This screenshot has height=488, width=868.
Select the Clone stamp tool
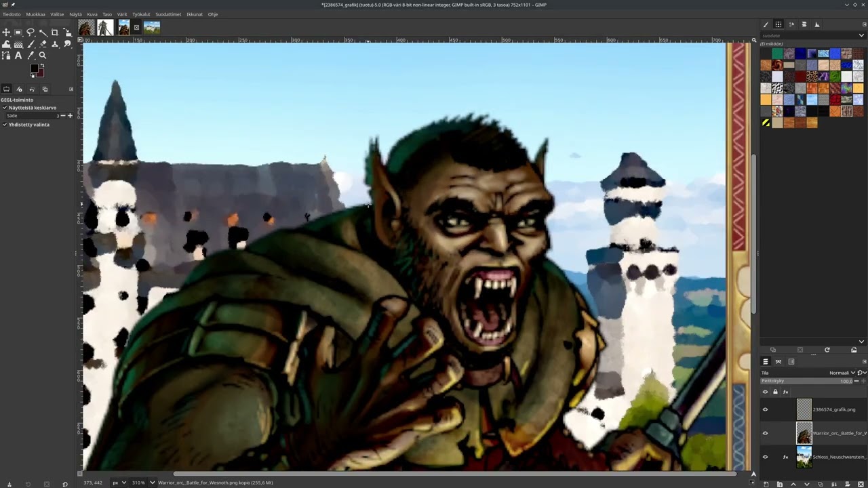[x=55, y=44]
